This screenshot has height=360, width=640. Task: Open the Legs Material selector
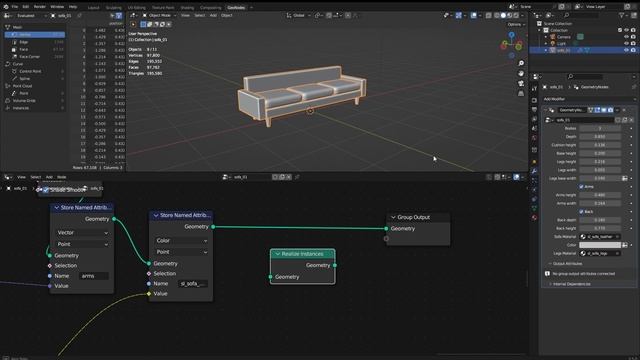tap(600, 253)
